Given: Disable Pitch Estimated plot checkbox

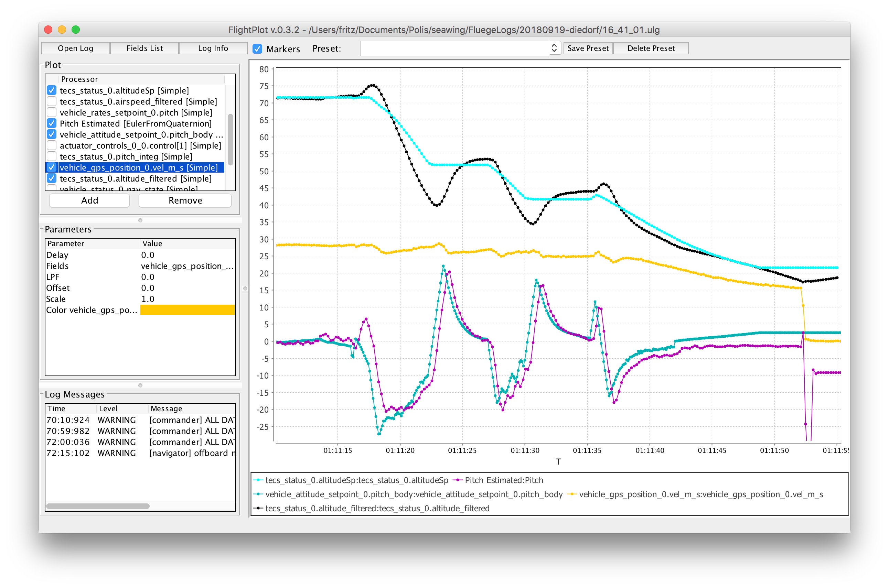Looking at the screenshot, I should 52,123.
